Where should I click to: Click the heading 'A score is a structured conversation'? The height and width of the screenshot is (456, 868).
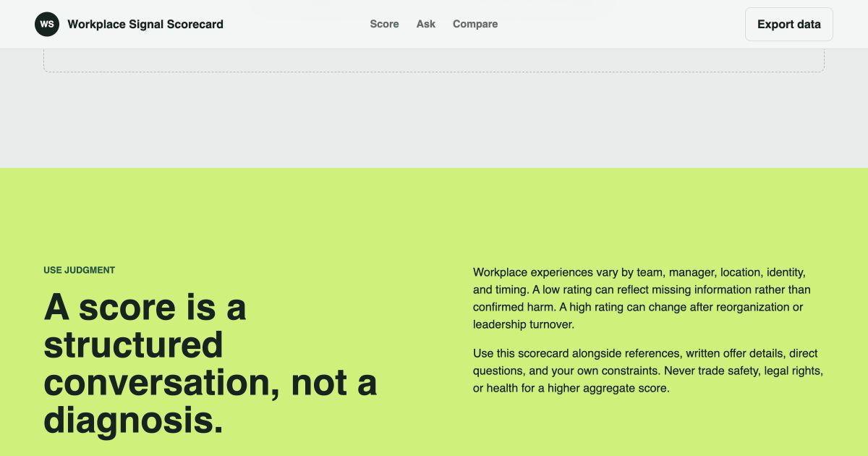(210, 364)
